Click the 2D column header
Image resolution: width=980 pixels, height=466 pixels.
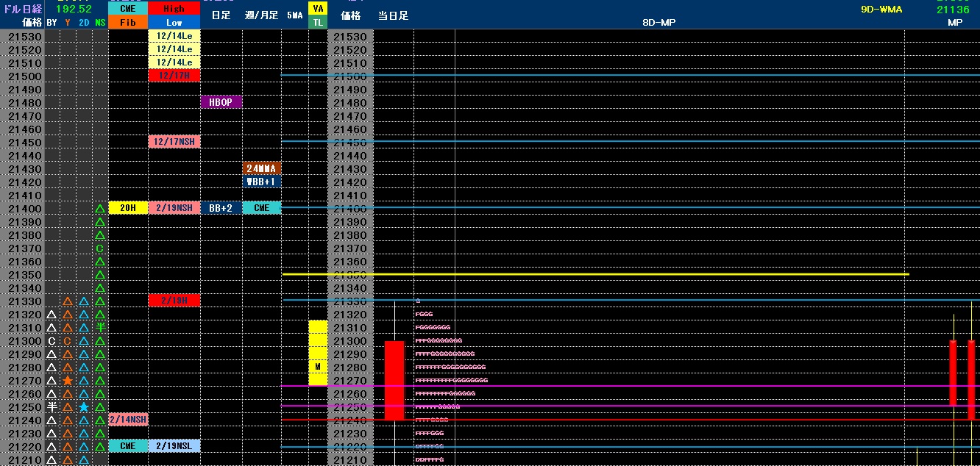(84, 22)
